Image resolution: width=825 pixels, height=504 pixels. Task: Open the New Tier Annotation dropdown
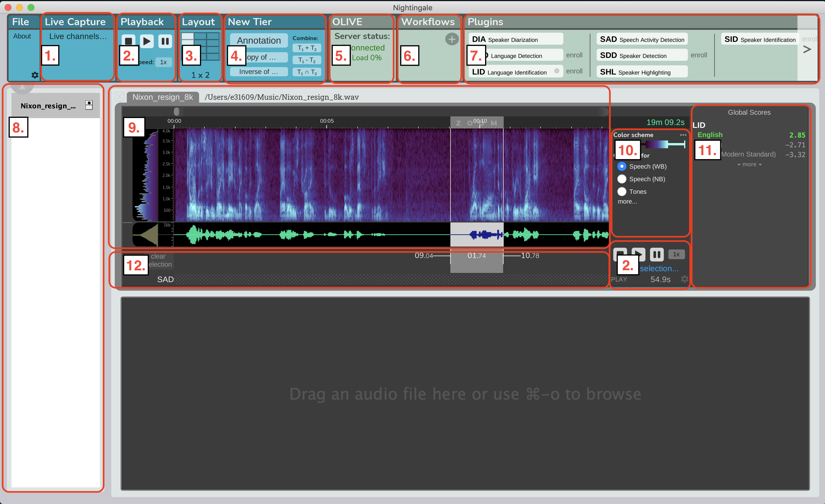pos(259,40)
